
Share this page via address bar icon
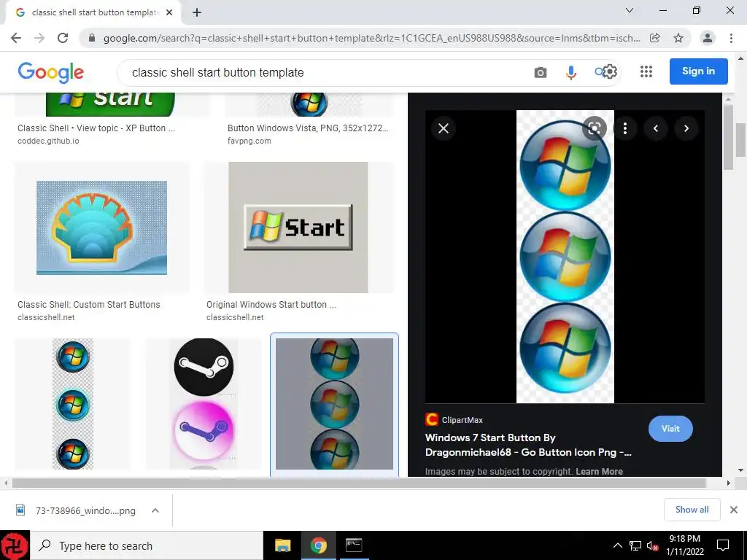point(655,38)
